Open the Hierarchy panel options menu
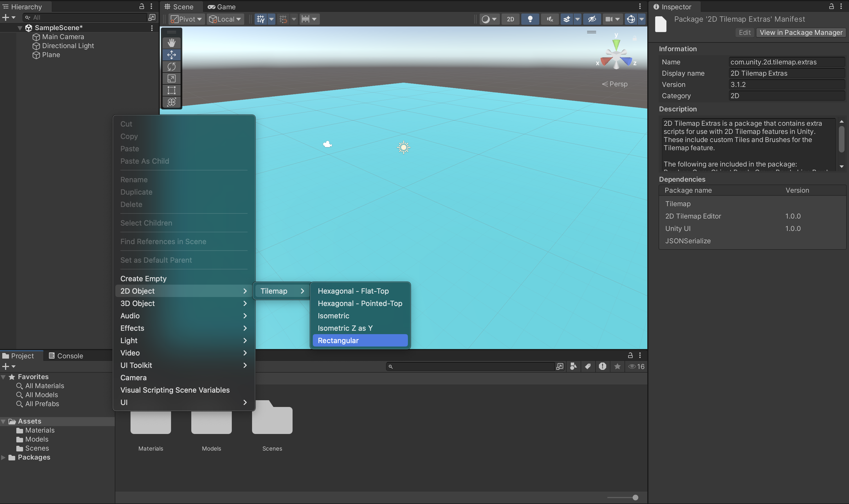 [x=151, y=6]
